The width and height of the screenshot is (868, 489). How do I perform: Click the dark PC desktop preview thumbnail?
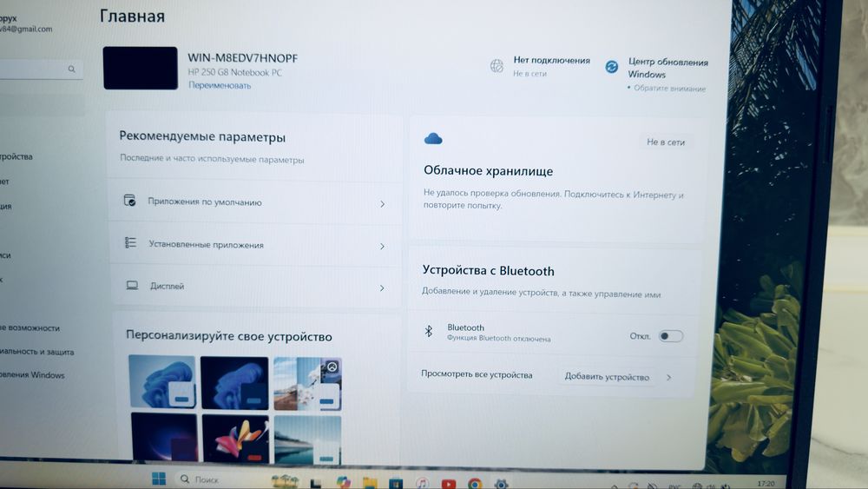tap(141, 68)
